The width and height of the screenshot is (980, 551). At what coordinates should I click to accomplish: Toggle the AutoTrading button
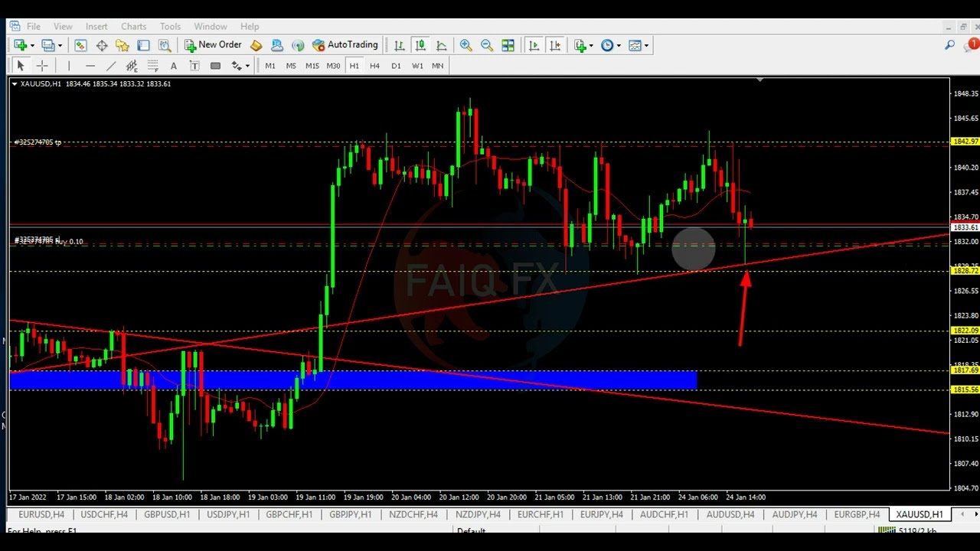(x=345, y=45)
